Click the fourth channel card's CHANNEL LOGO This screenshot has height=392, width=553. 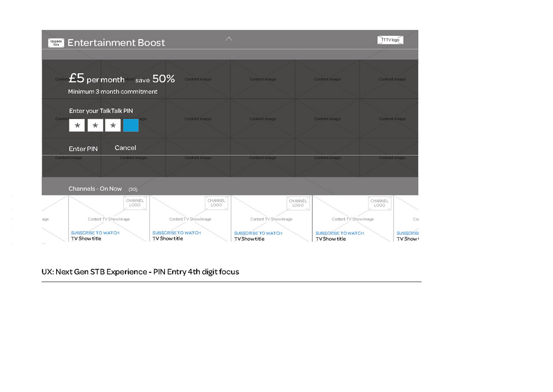coord(380,203)
